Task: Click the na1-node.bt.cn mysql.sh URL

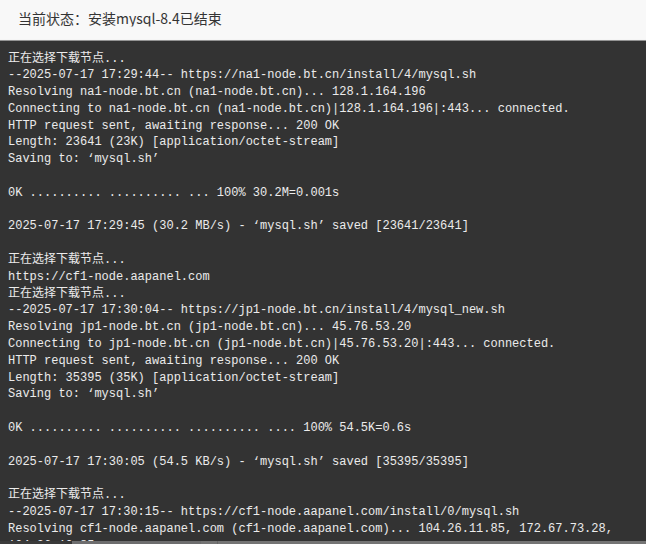Action: [328, 74]
